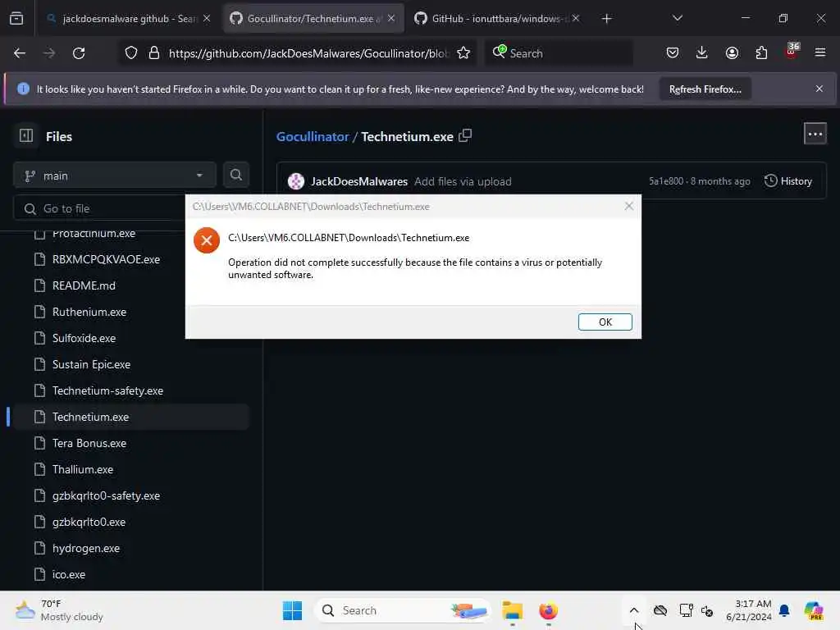Viewport: 840px width, 630px height.
Task: Open Firefox account menu
Action: coord(732,52)
